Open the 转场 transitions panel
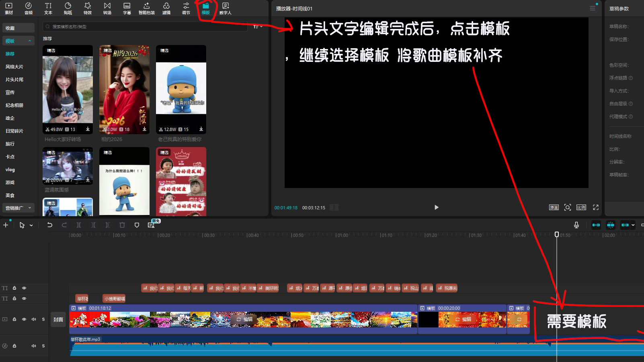 [x=107, y=8]
